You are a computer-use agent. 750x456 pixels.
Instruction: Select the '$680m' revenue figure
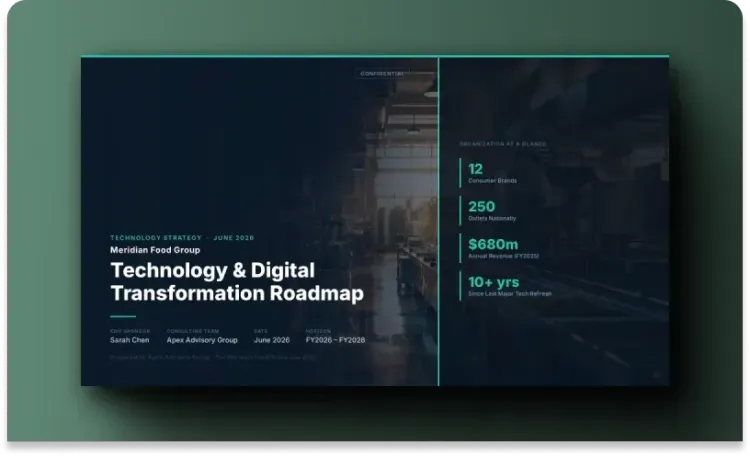(493, 245)
